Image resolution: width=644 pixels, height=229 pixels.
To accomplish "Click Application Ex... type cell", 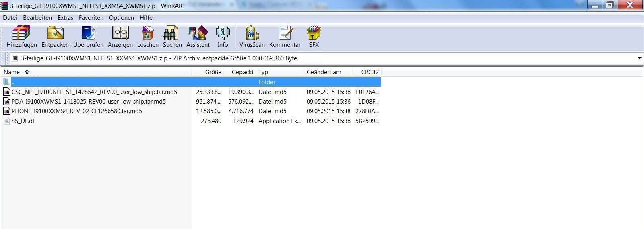I will coord(279,121).
